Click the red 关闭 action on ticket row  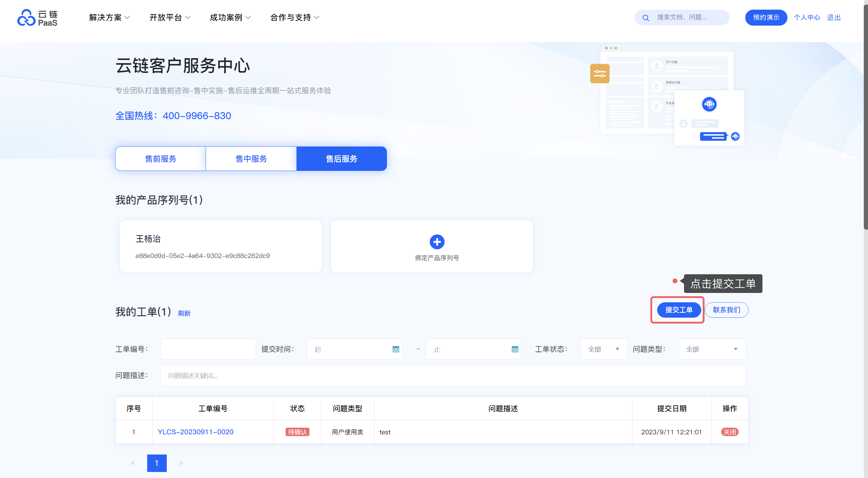[730, 432]
